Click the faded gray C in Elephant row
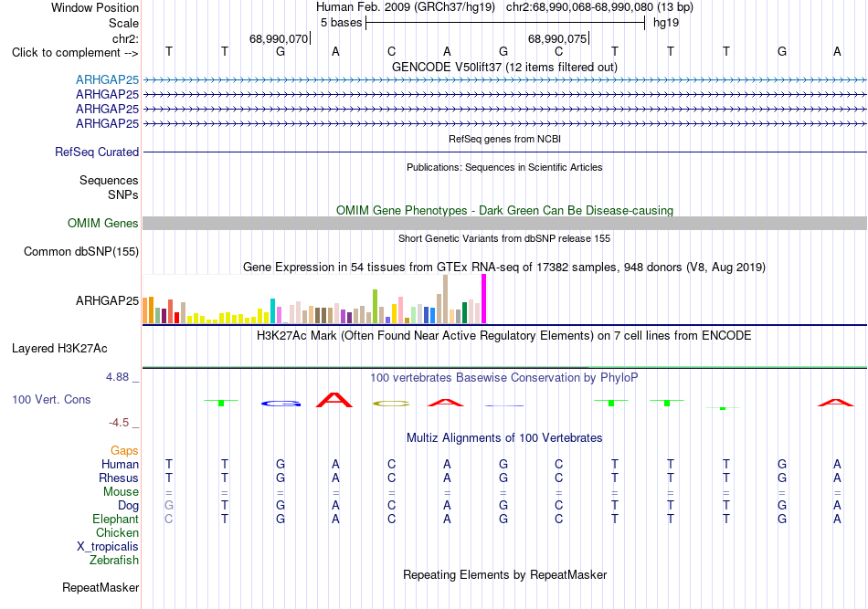868x609 pixels. pos(169,519)
